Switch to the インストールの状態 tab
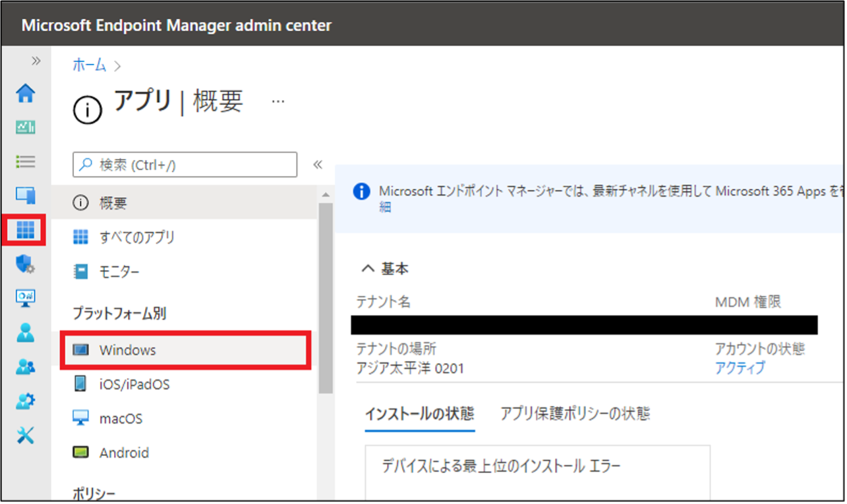 (419, 414)
